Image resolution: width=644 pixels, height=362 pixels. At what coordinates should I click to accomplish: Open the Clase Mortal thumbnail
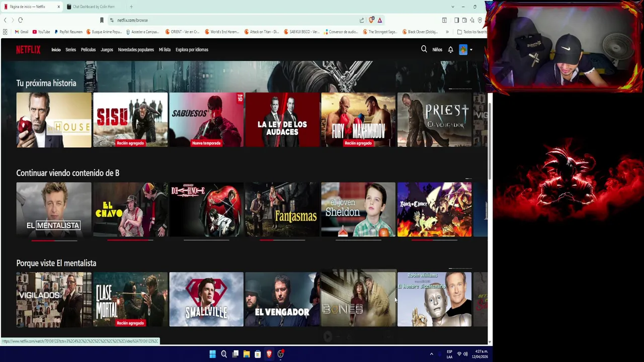point(130,299)
